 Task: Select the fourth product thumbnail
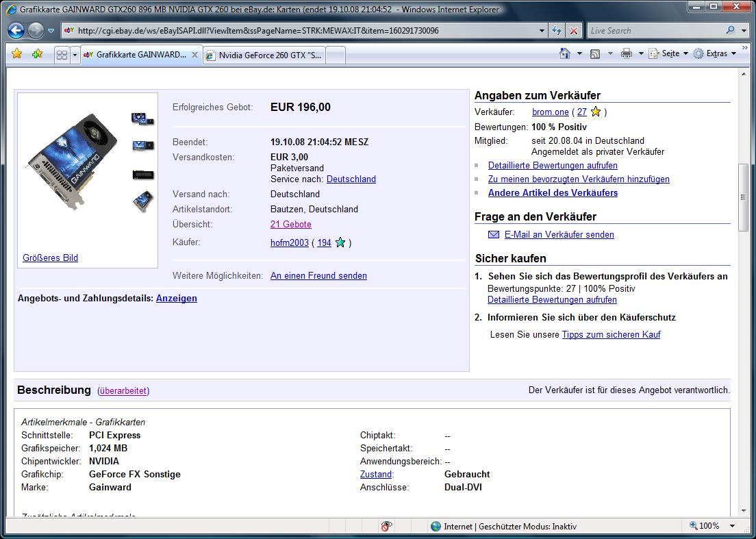(x=142, y=201)
